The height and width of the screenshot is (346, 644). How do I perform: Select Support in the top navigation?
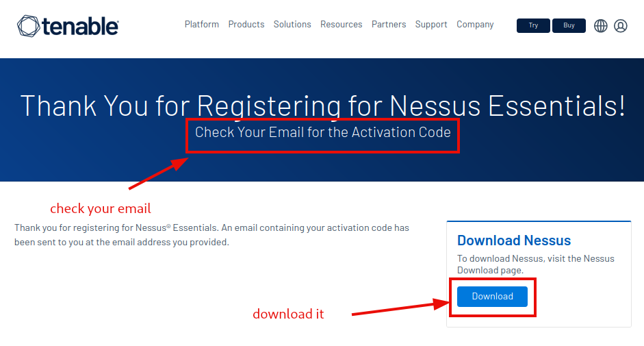[x=431, y=24]
